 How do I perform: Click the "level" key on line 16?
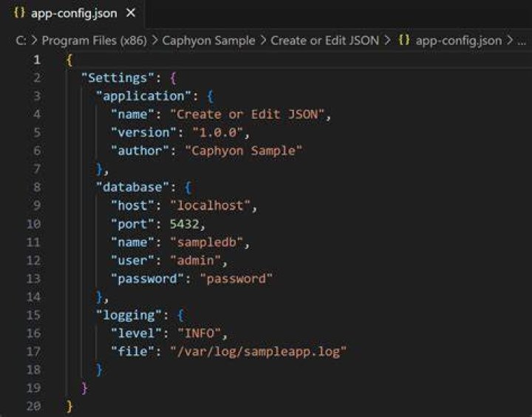click(x=137, y=334)
